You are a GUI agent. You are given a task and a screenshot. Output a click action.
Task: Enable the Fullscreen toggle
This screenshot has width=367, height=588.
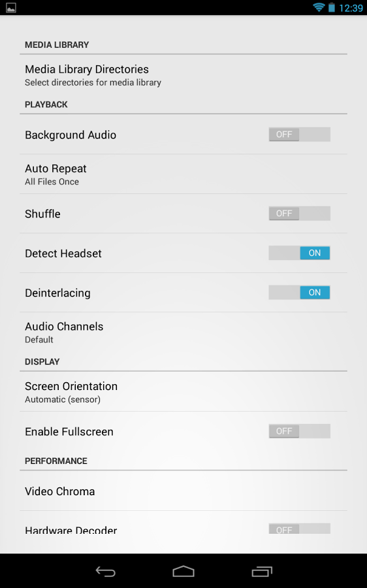click(x=299, y=431)
